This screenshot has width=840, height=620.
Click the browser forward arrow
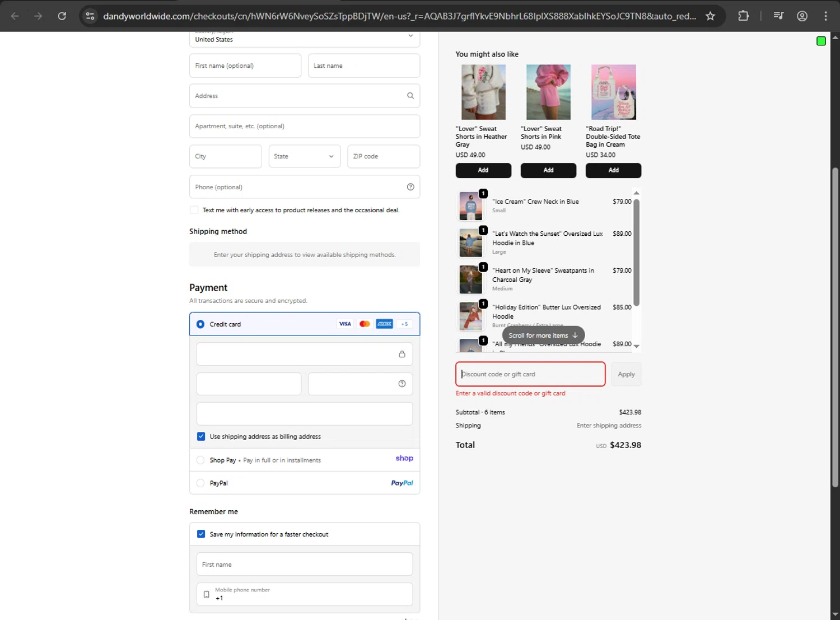(38, 16)
